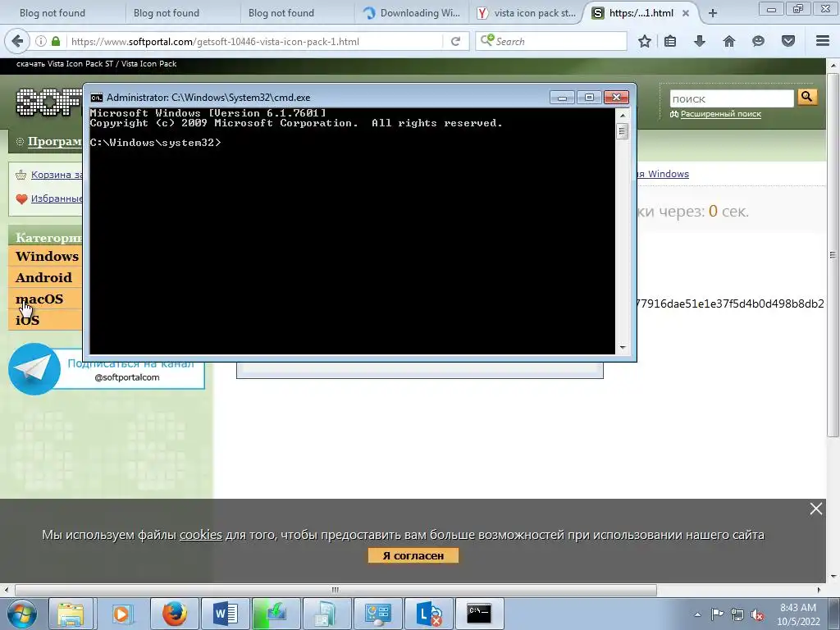This screenshot has height=630, width=840.
Task: Open the Windows Start orb
Action: pos(22,614)
